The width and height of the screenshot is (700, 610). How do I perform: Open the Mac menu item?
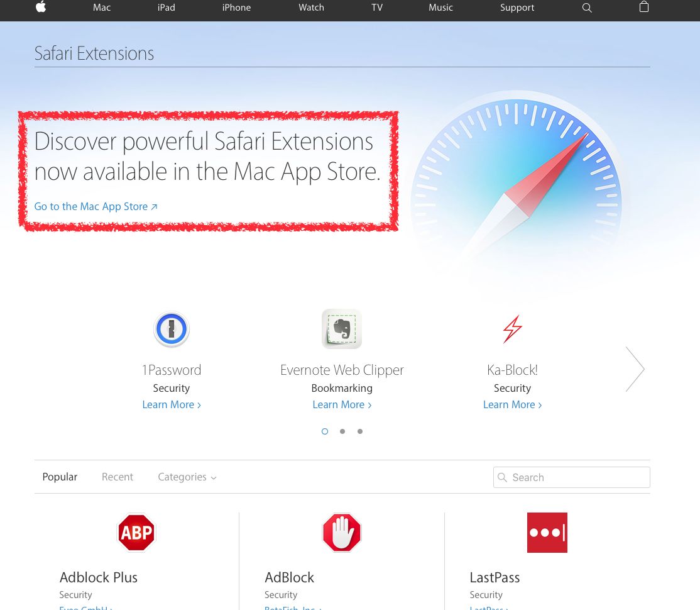(x=102, y=7)
